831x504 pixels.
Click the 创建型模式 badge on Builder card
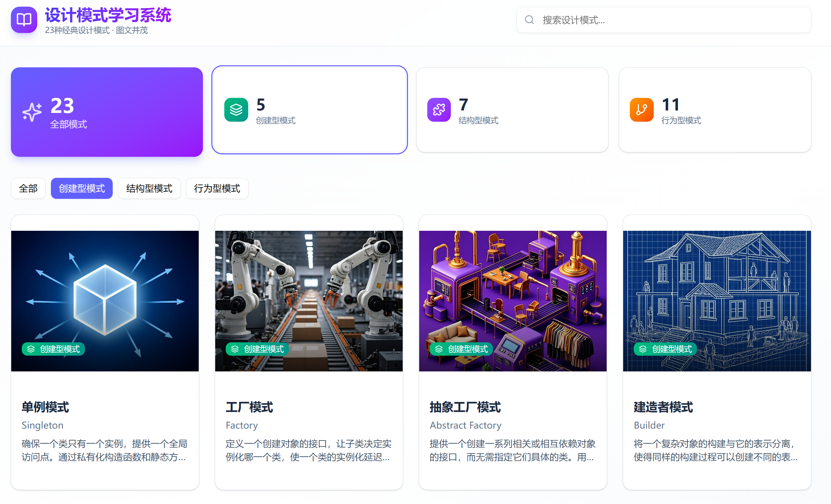point(665,349)
